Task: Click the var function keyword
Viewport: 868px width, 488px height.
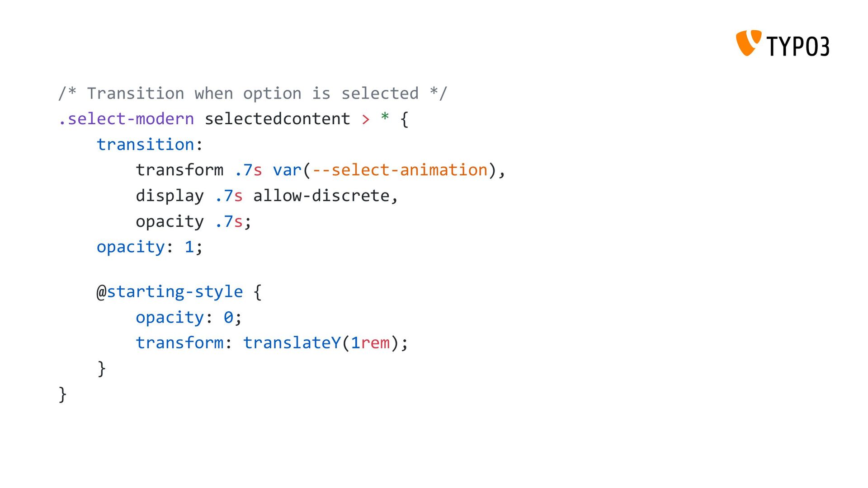Action: [x=287, y=170]
